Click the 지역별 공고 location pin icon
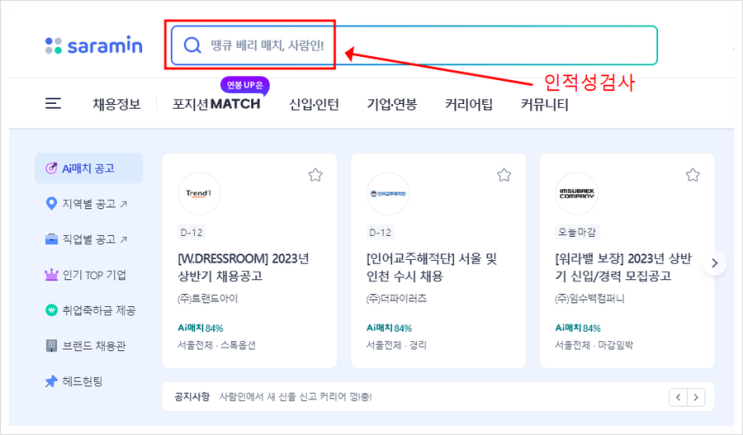The width and height of the screenshot is (743, 435). pyautogui.click(x=51, y=204)
